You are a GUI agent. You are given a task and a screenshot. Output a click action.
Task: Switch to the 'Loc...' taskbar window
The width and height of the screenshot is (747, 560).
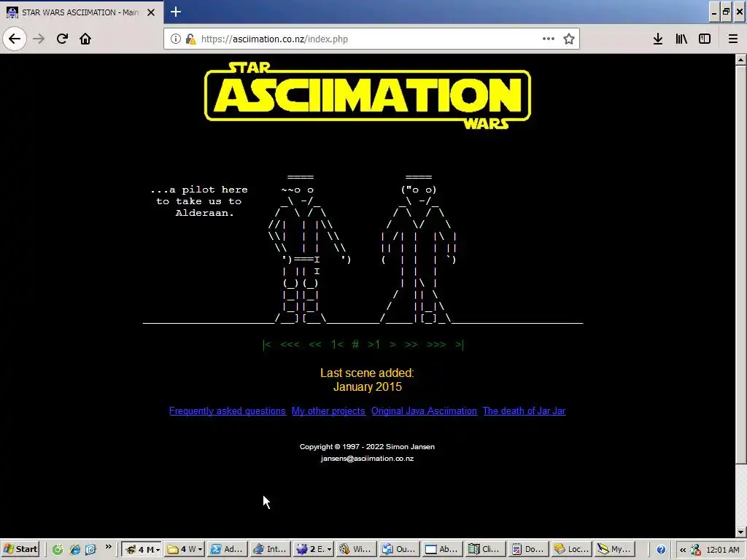click(570, 549)
